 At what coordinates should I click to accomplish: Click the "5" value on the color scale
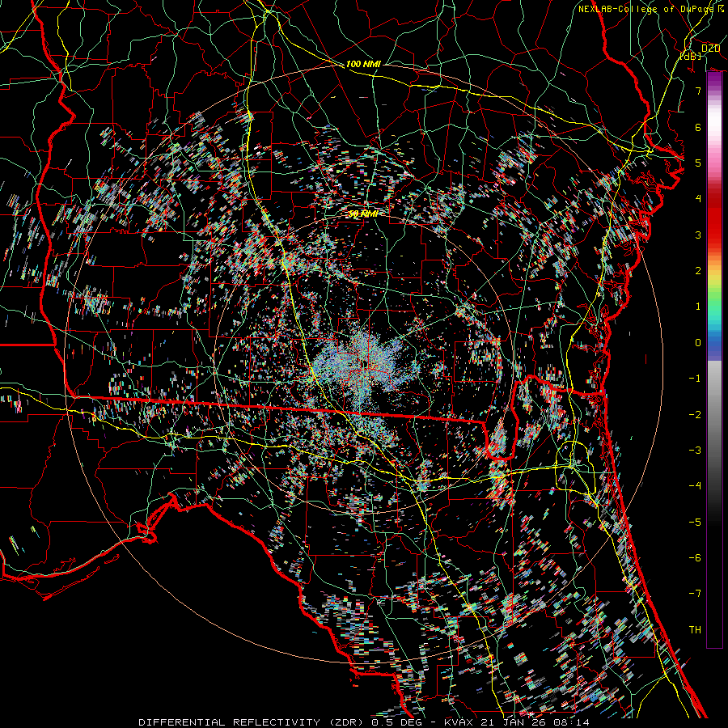pyautogui.click(x=698, y=163)
